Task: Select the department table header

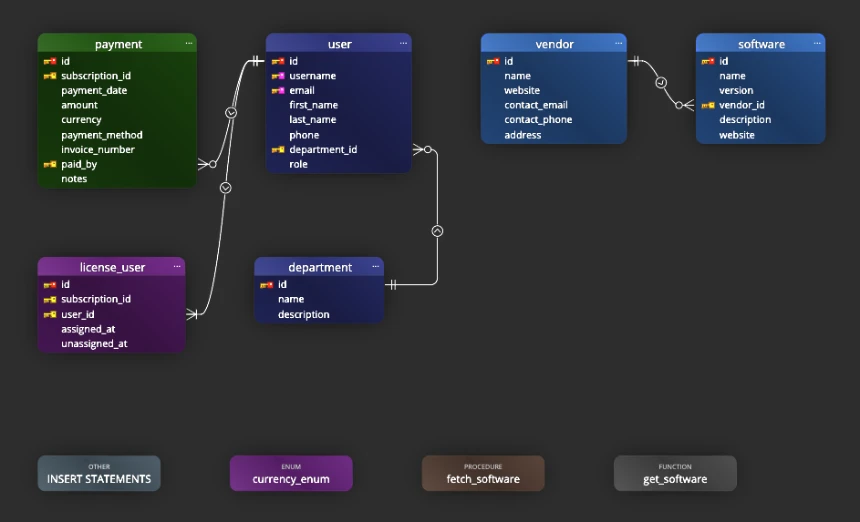Action: click(x=319, y=266)
